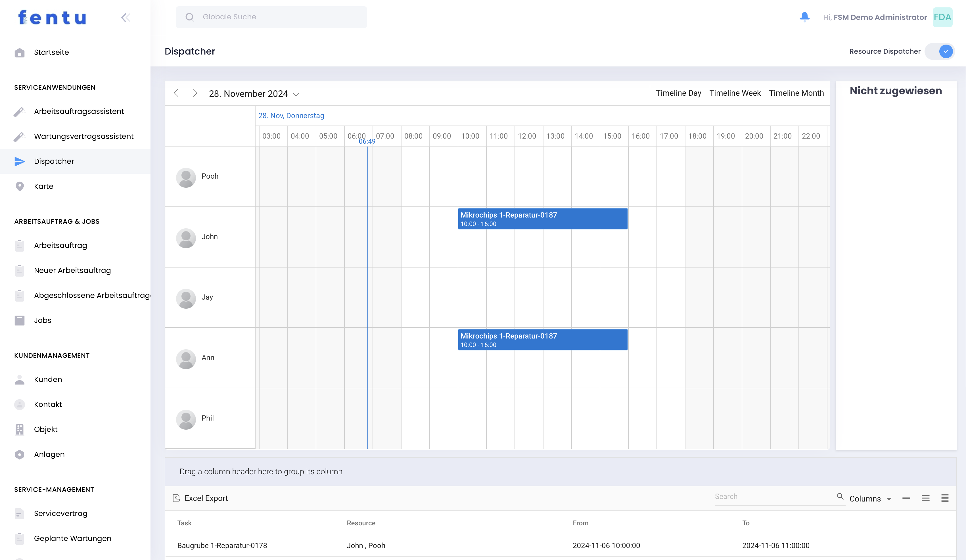
Task: Click the Arbeitsauftrag clipboard icon
Action: [x=20, y=245]
